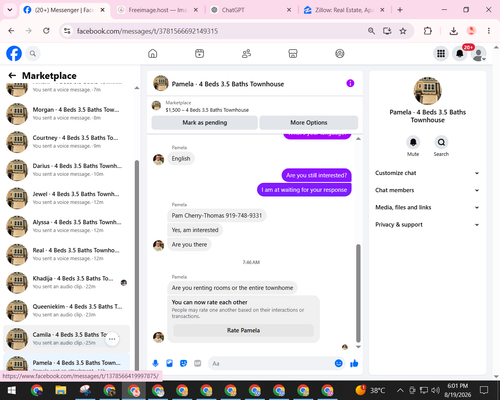
Task: Switch to the ChatGPT tab
Action: click(x=250, y=10)
